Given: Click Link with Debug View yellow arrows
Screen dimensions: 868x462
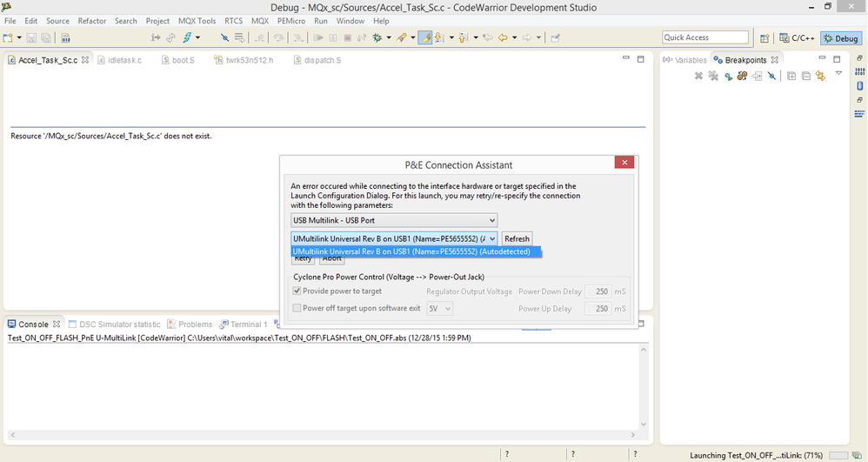Looking at the screenshot, I should [x=820, y=76].
